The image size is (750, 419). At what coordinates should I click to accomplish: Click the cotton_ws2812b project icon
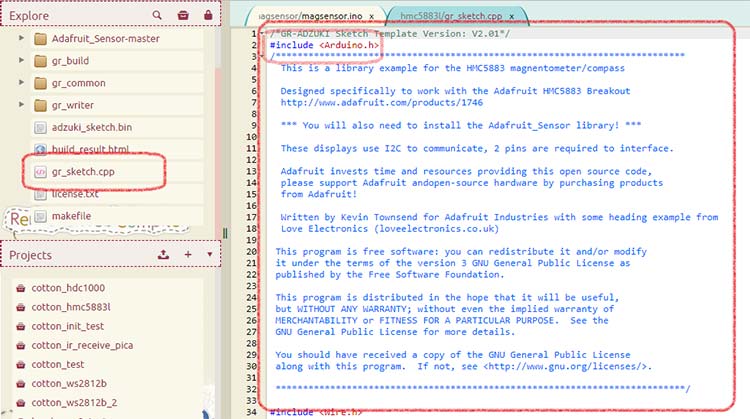(21, 384)
